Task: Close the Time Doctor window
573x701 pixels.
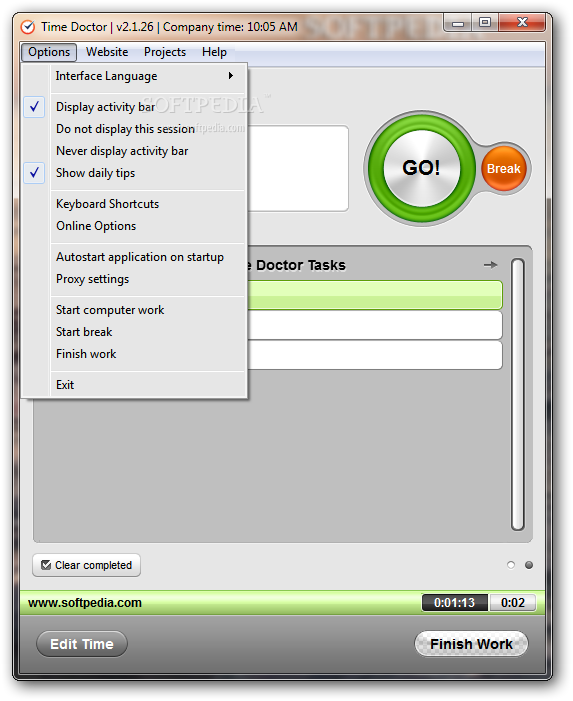Action: [522, 23]
